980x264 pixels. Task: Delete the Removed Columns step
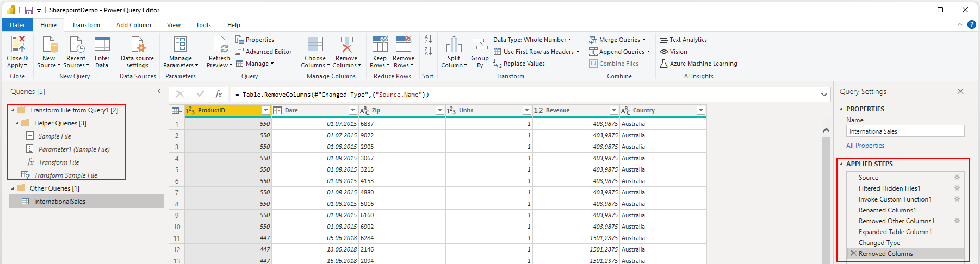coord(853,254)
